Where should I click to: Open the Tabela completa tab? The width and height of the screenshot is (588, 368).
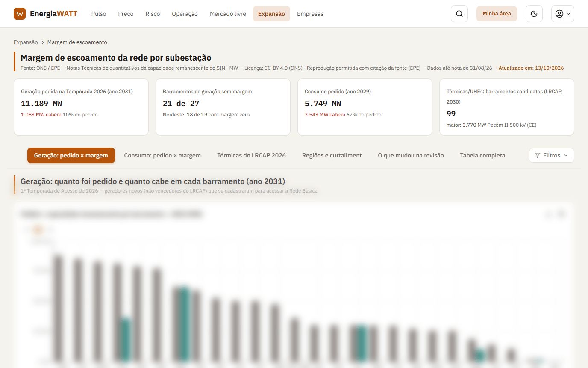pyautogui.click(x=482, y=155)
